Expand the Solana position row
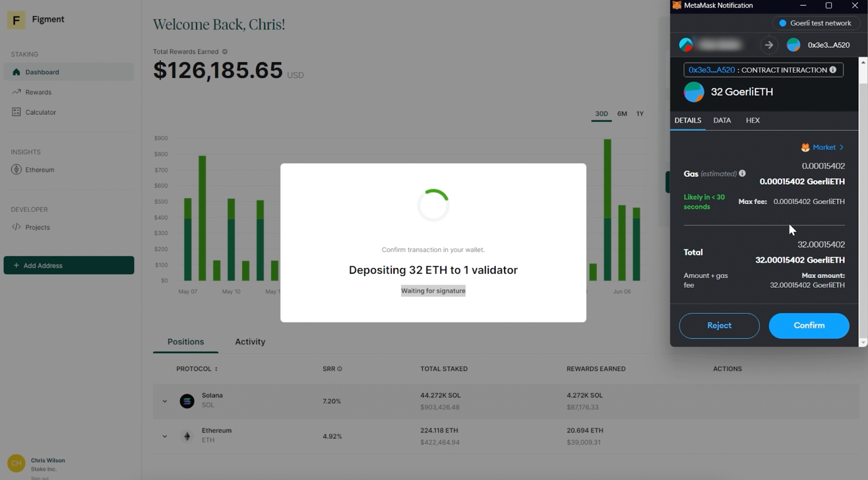This screenshot has height=480, width=868. pyautogui.click(x=164, y=401)
